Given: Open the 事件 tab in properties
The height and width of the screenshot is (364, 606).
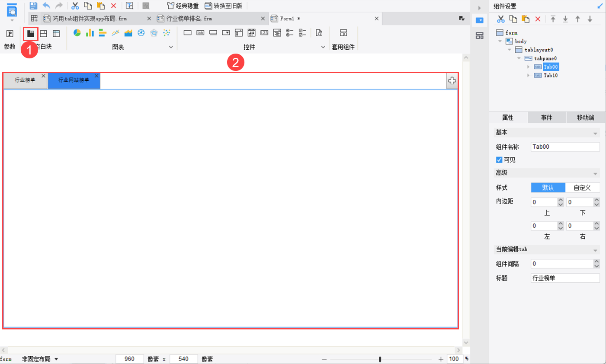Looking at the screenshot, I should (x=547, y=118).
